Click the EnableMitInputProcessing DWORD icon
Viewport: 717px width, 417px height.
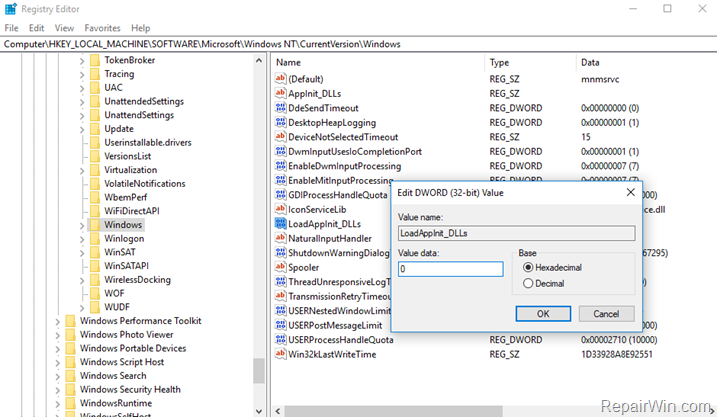tap(280, 180)
